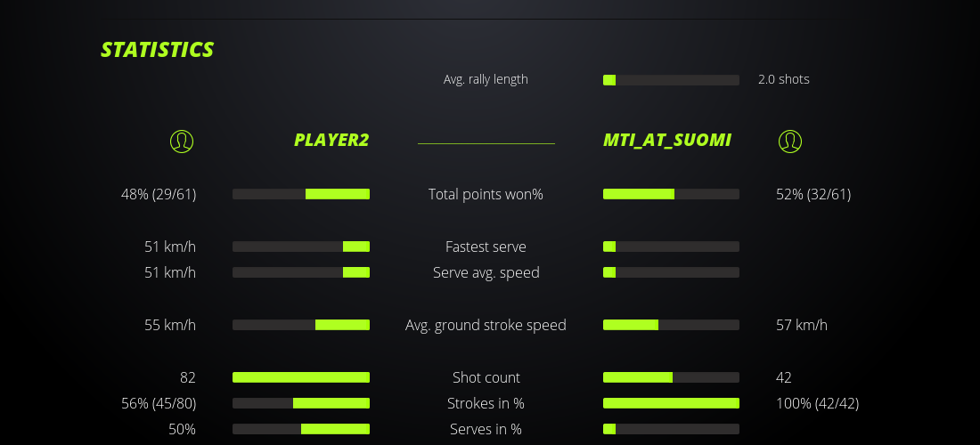The image size is (980, 445).
Task: Click MTI_AT_SUOMI's Total points won bar
Action: [x=671, y=194]
